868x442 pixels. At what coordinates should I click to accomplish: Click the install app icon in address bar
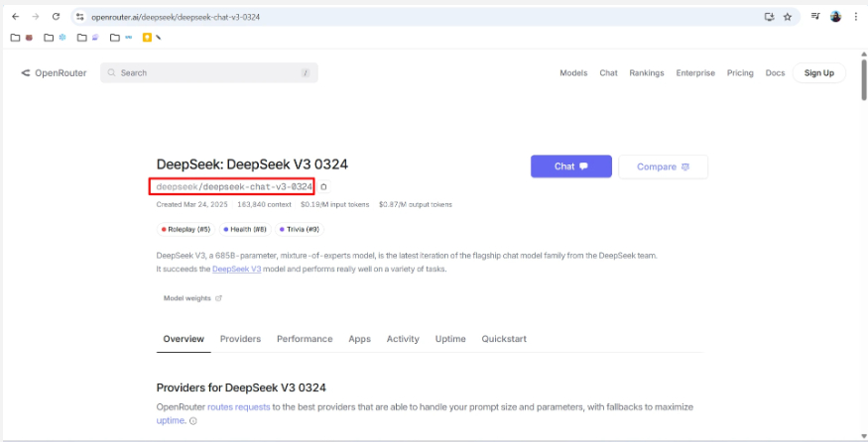click(769, 17)
